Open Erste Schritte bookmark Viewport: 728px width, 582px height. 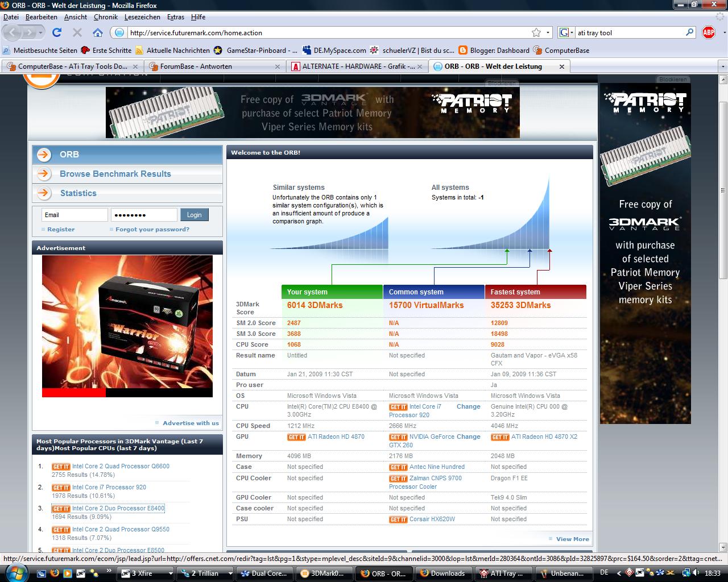(x=106, y=50)
